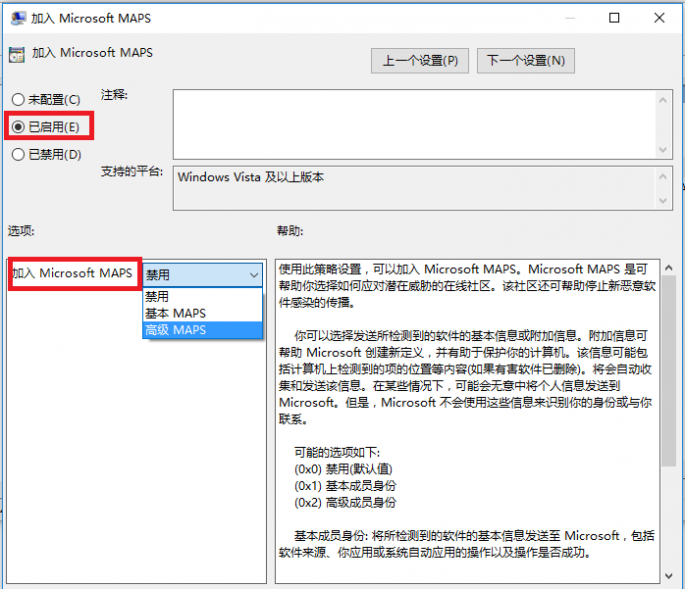This screenshot has height=589, width=685.
Task: Click up arrow of help panel scrollbar
Action: [668, 268]
